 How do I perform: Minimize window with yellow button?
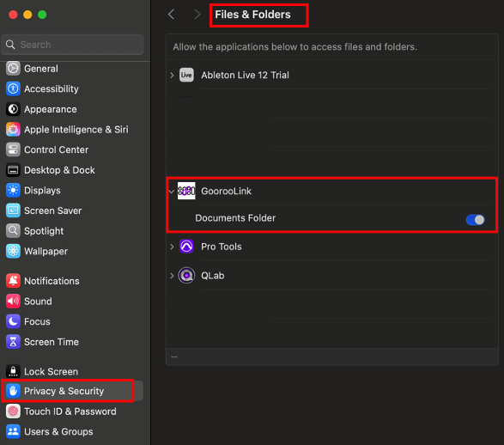click(27, 15)
